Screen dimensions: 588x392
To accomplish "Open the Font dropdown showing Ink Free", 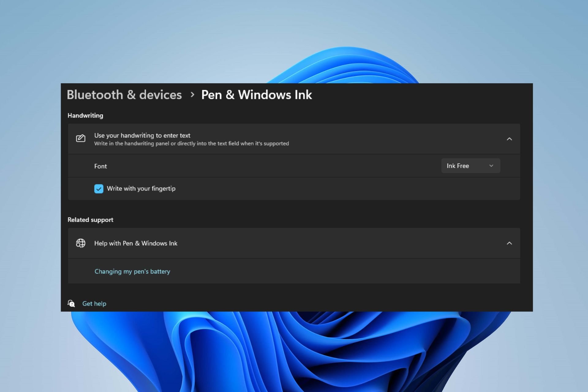I will [470, 166].
